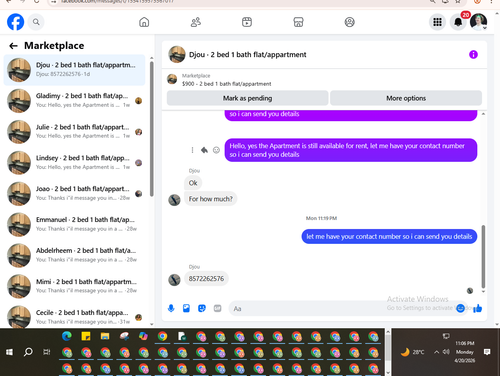500x376 pixels.
Task: Click the 'let me have your contact number' bubble
Action: click(389, 236)
